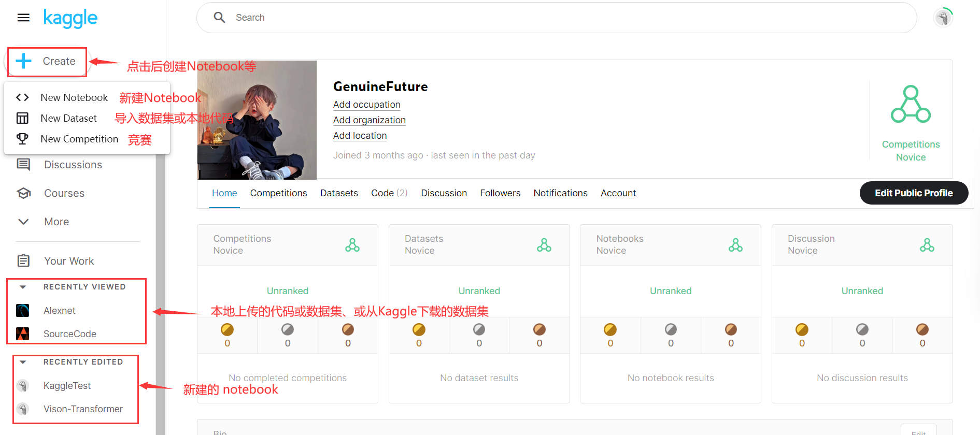
Task: Open the Code profile tab
Action: (389, 193)
